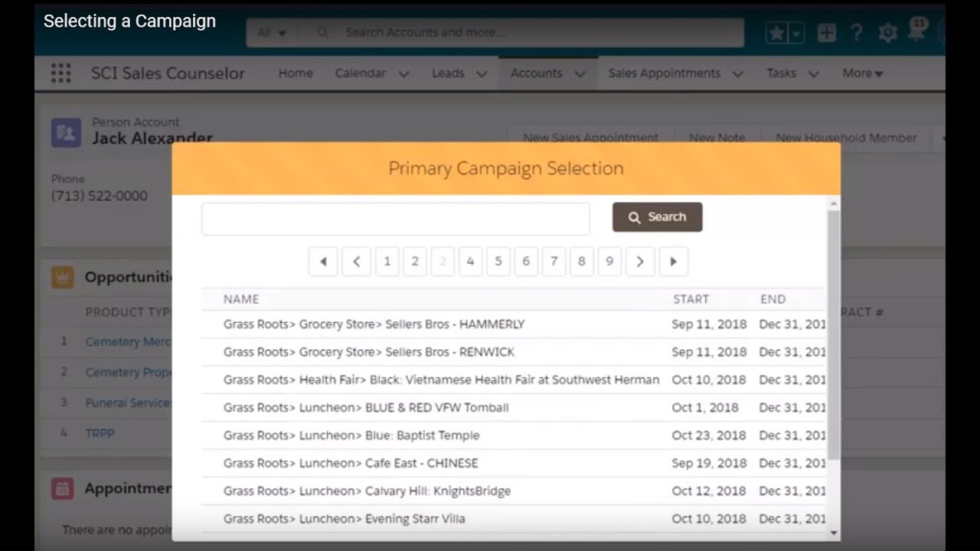The image size is (980, 551).
Task: Open the TRPP opportunity link
Action: coord(100,433)
